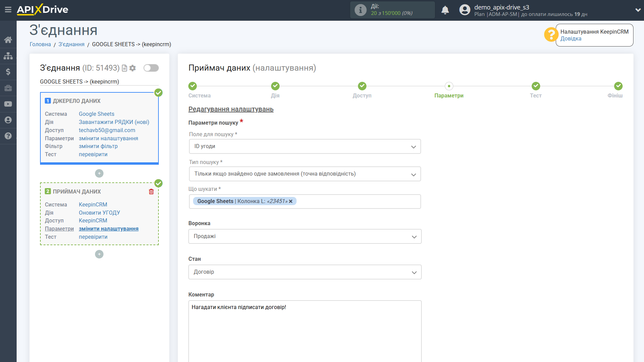The width and height of the screenshot is (644, 362).
Task: Open the Стан dropdown
Action: (x=305, y=272)
